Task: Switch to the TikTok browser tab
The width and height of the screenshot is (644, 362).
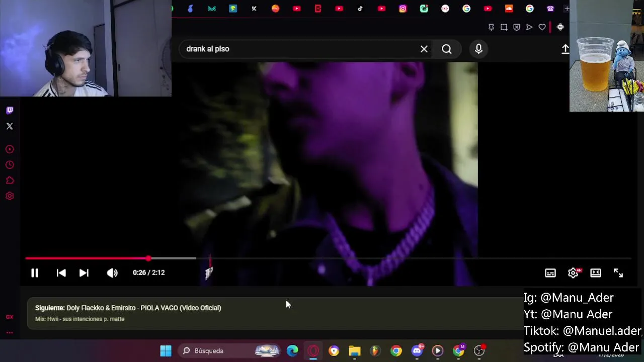Action: [x=360, y=9]
